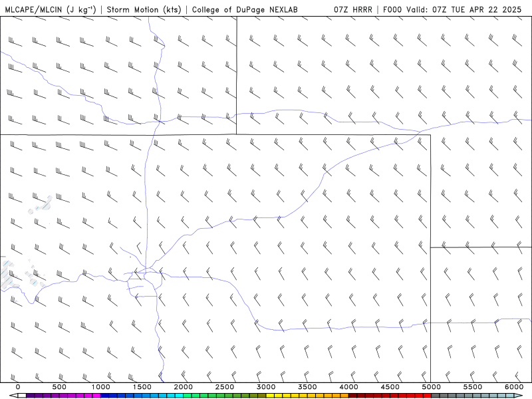The image size is (532, 399).
Task: Click the '0' colorbar tick label
Action: coord(18,387)
